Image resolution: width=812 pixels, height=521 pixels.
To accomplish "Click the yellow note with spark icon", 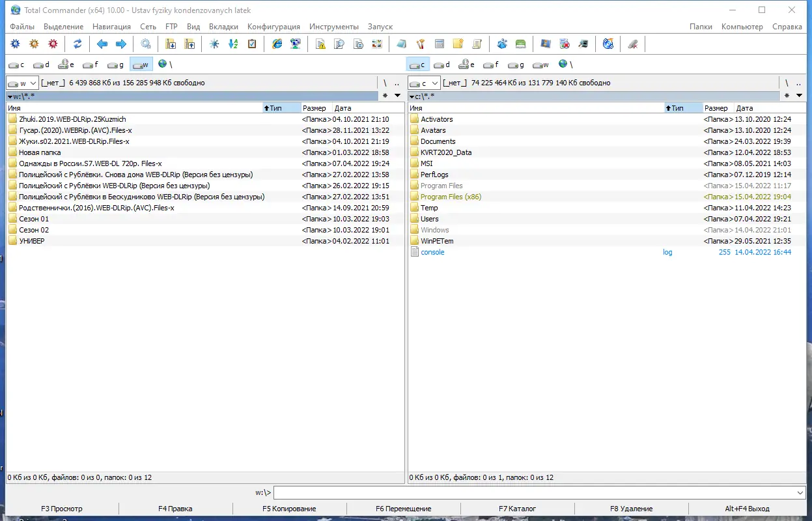I will click(458, 44).
